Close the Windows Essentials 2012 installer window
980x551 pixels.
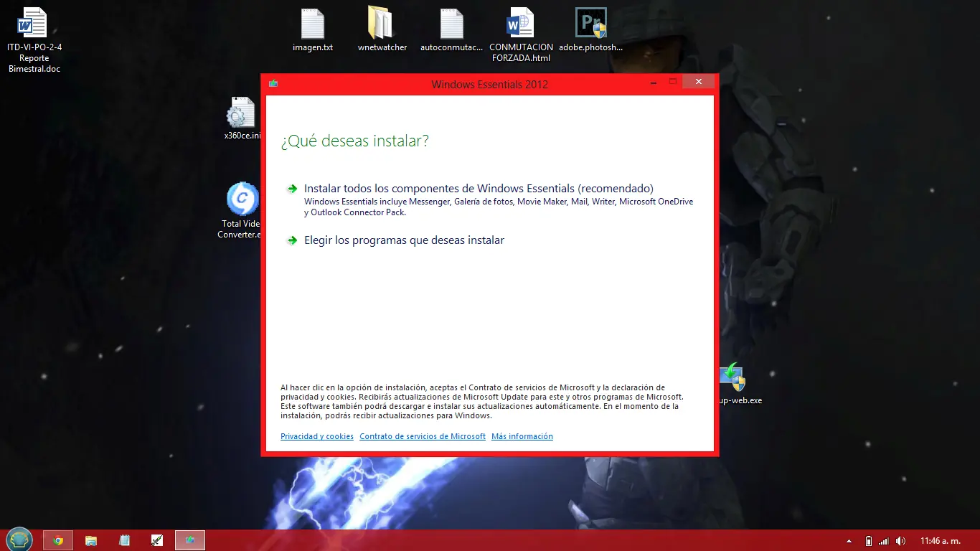click(698, 82)
